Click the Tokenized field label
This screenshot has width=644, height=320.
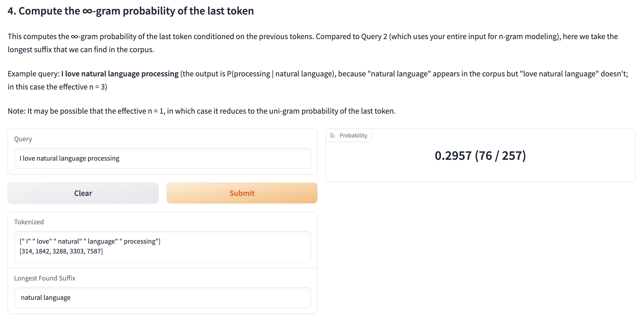(x=29, y=222)
